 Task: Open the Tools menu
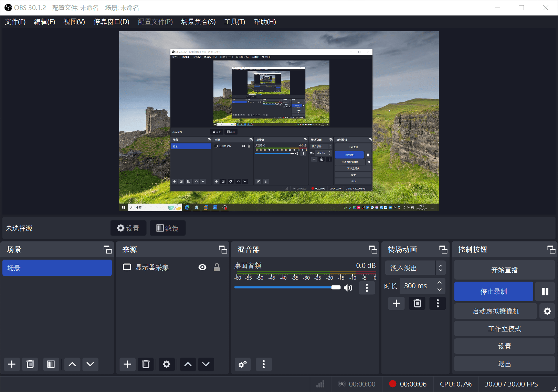pyautogui.click(x=235, y=22)
